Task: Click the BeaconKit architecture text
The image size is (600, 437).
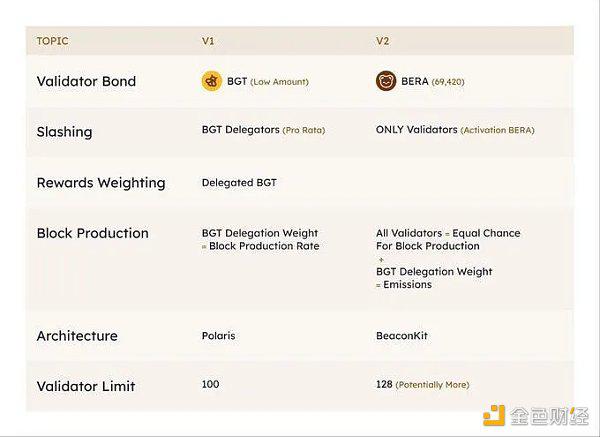Action: (402, 336)
